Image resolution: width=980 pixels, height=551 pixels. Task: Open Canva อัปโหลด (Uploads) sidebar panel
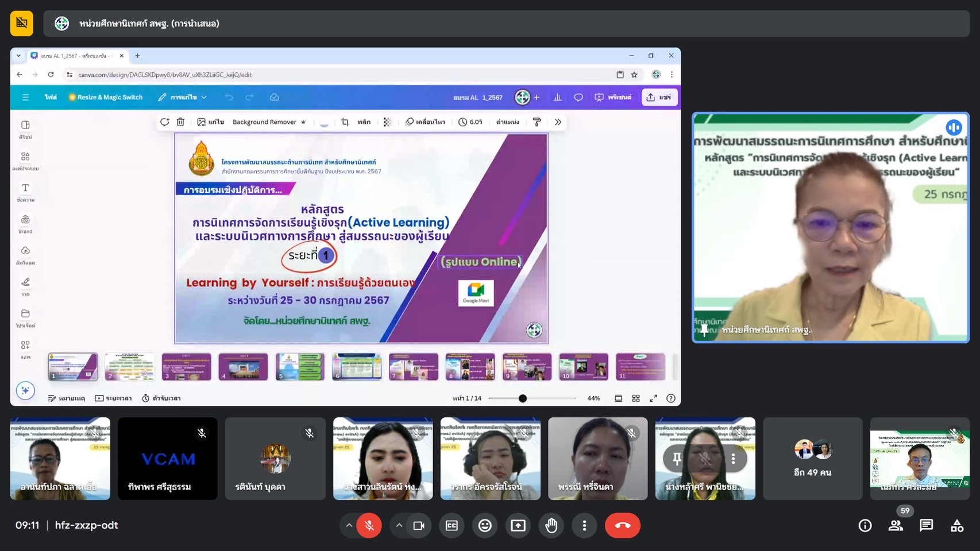pos(25,255)
